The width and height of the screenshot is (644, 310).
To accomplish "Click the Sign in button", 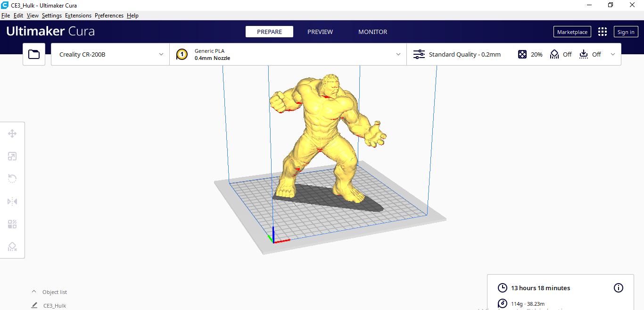I will coord(626,32).
